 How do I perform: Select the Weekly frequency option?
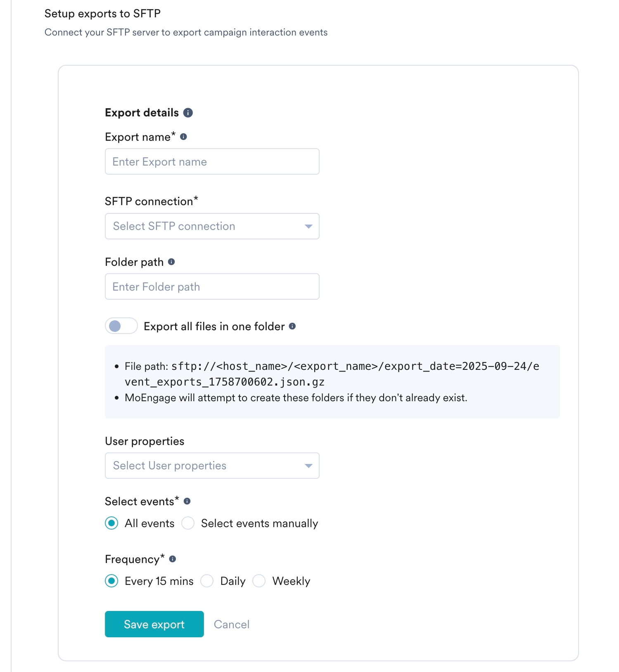click(259, 581)
